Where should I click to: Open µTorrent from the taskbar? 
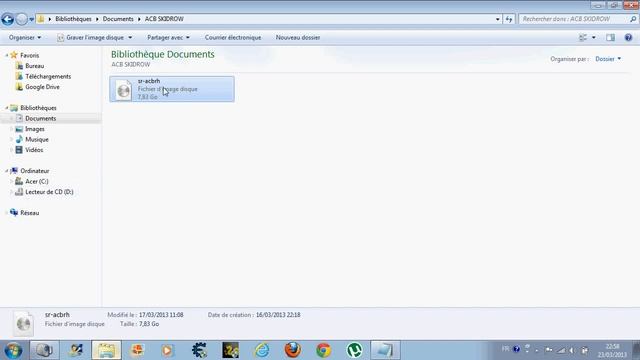[354, 350]
